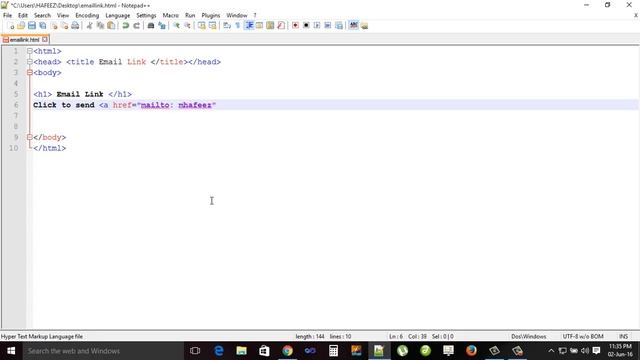This screenshot has width=640, height=360.
Task: Click the Save All toolbar icon
Action: pyautogui.click(x=42, y=26)
